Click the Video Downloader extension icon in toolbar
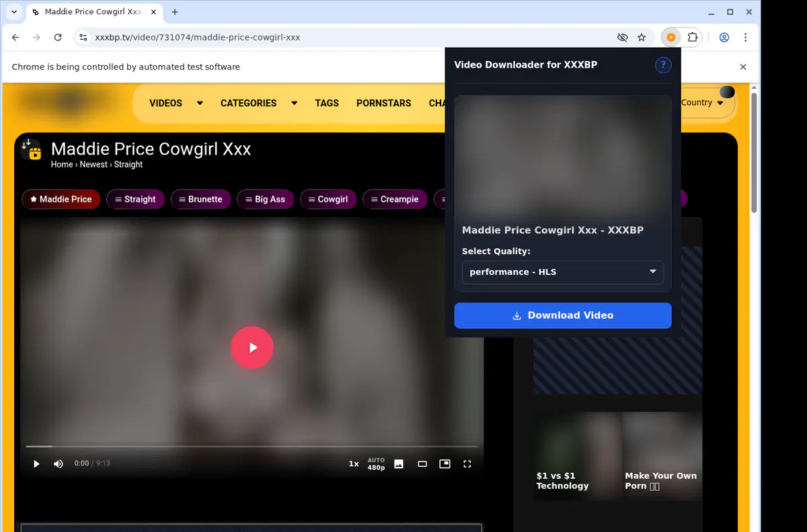Image resolution: width=807 pixels, height=532 pixels. 671,38
